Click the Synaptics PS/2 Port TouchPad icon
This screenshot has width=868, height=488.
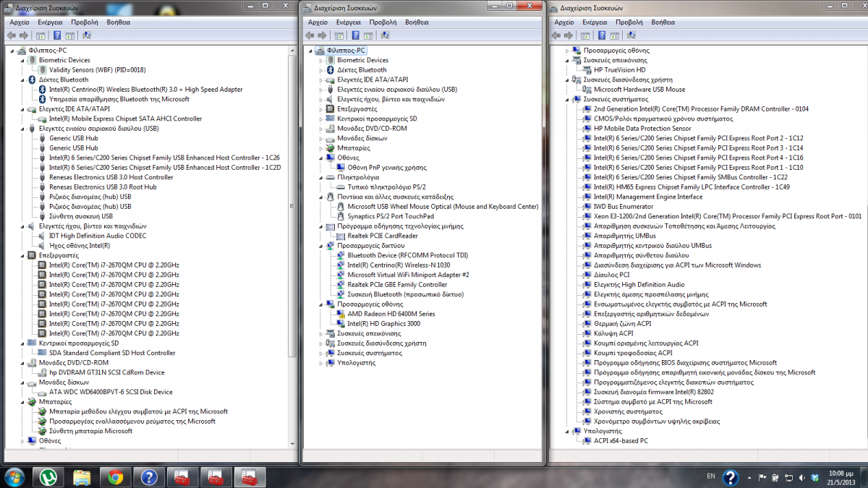[341, 216]
